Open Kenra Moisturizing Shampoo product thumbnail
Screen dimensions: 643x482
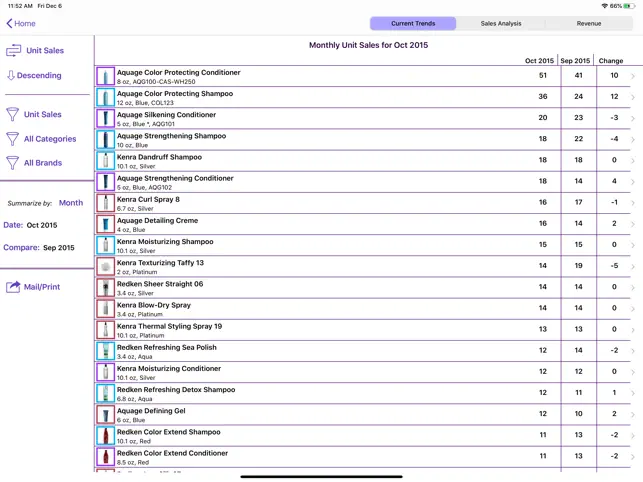[105, 245]
